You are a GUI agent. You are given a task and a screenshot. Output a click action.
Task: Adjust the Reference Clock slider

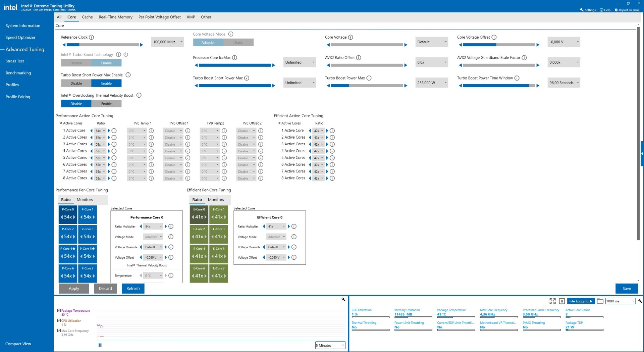pos(103,45)
